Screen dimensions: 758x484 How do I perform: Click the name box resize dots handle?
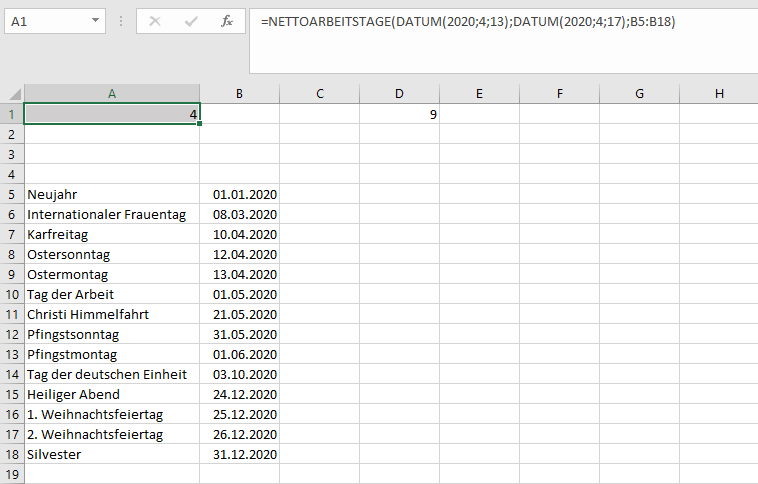click(121, 21)
